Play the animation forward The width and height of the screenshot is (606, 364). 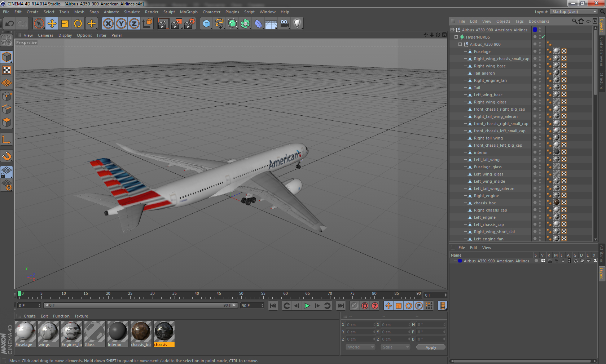pos(307,306)
